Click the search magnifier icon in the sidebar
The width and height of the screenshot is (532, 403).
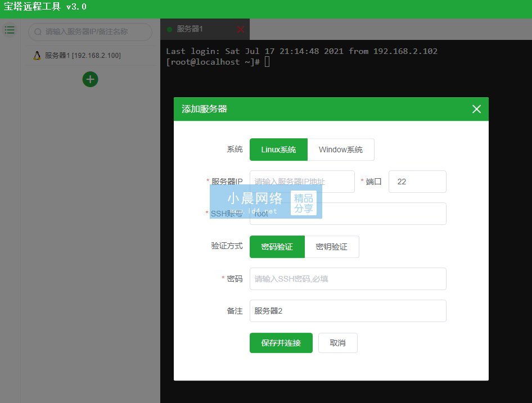(38, 32)
